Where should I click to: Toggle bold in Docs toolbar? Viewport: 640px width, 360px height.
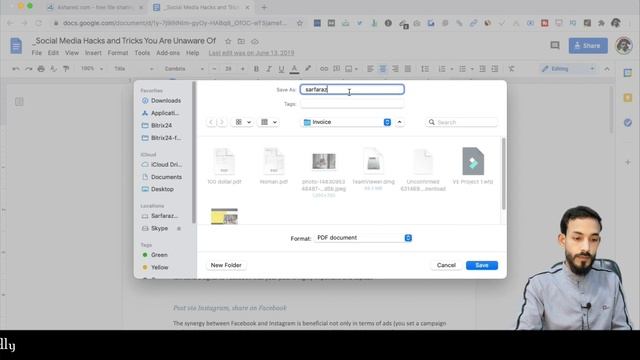point(256,69)
